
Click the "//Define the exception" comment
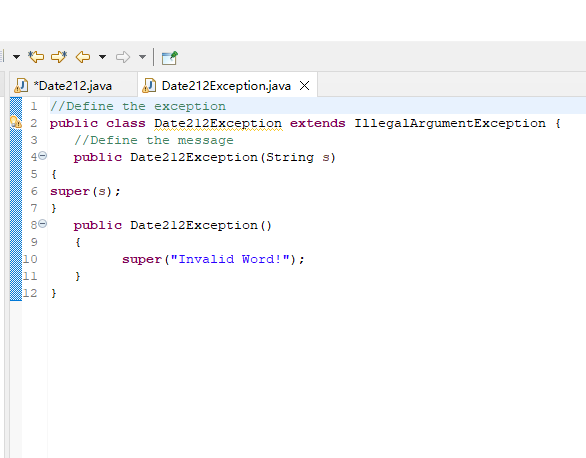(138, 106)
